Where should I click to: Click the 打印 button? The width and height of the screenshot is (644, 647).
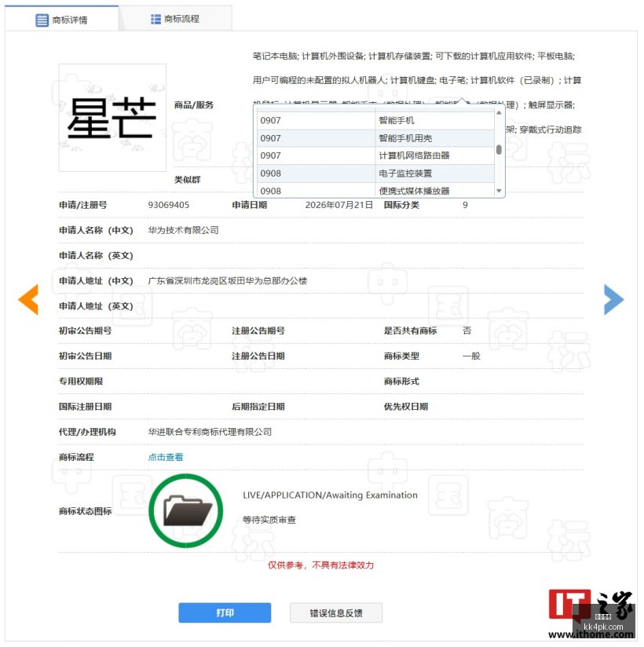[x=225, y=612]
